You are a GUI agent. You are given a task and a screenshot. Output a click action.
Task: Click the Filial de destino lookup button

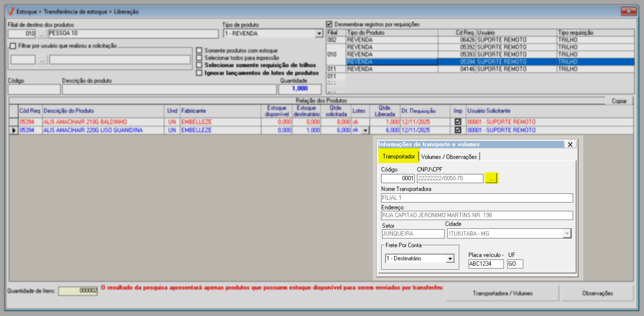click(x=41, y=34)
